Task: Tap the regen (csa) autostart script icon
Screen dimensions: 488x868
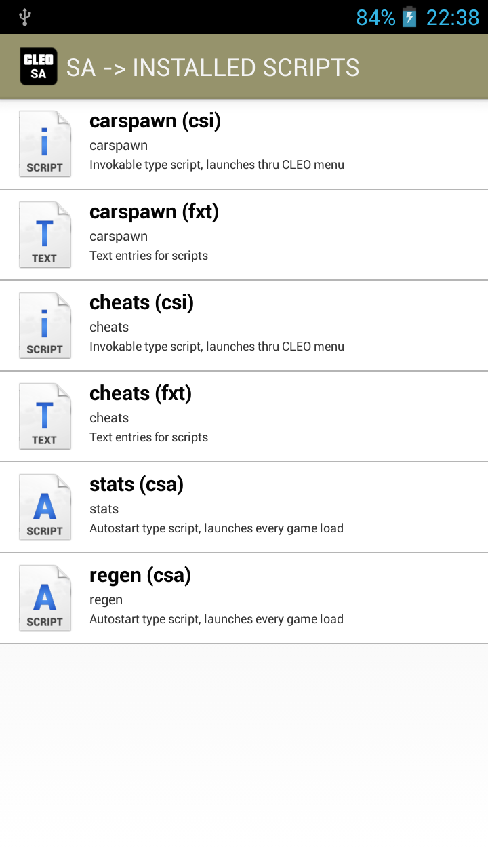Action: click(45, 598)
